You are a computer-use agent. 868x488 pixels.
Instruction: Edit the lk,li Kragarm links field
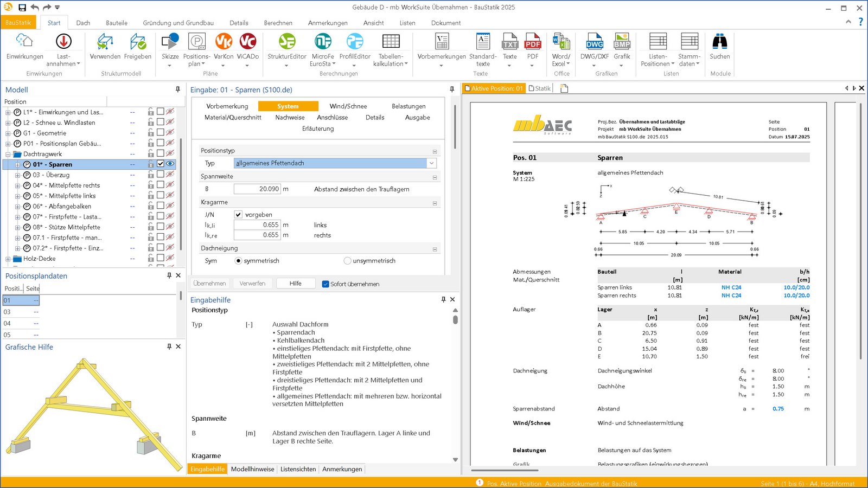pos(257,224)
